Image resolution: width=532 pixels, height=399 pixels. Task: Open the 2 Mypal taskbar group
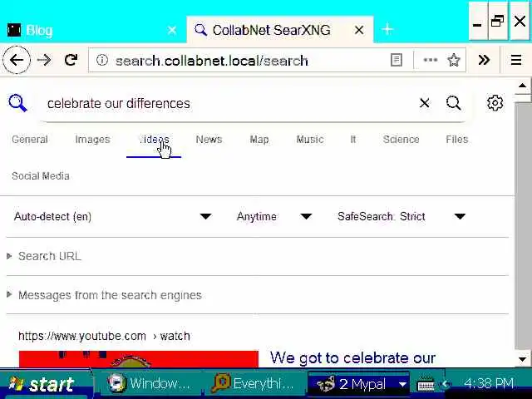coord(358,384)
